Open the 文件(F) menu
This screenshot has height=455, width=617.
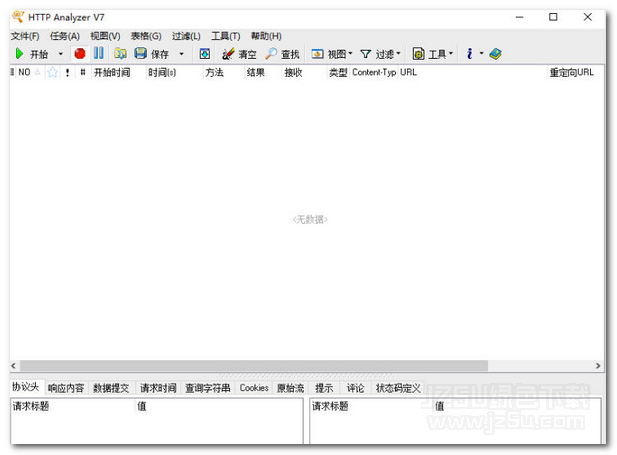[25, 36]
